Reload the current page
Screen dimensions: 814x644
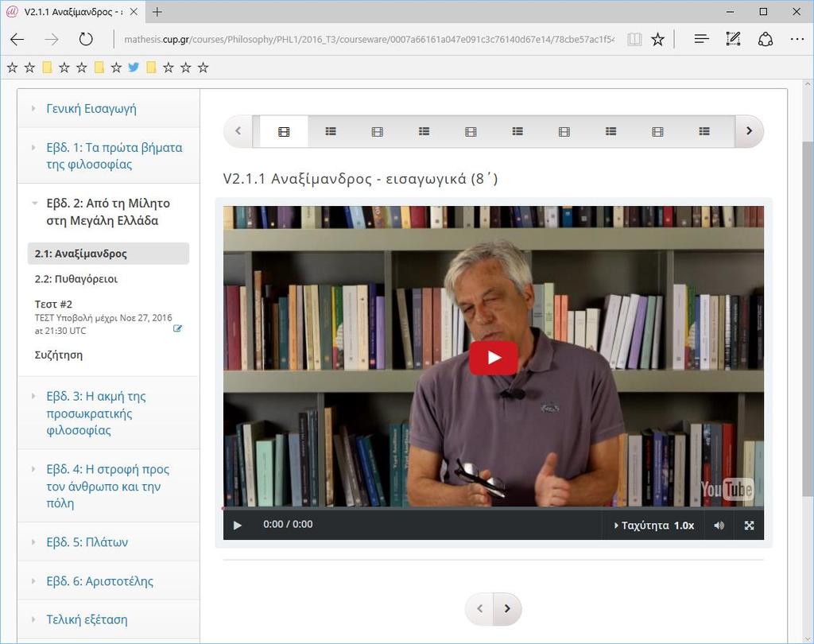86,40
